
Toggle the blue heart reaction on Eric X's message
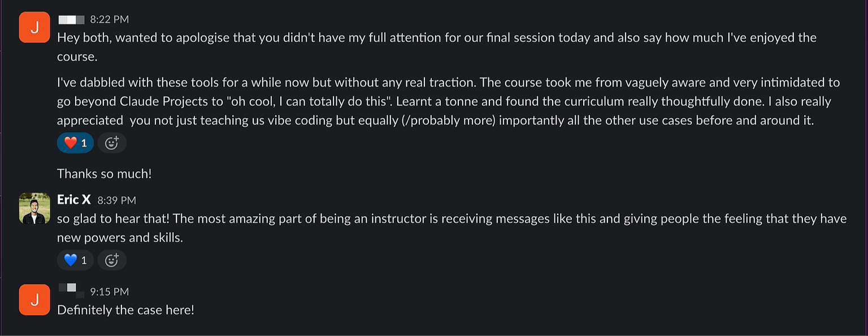(75, 260)
